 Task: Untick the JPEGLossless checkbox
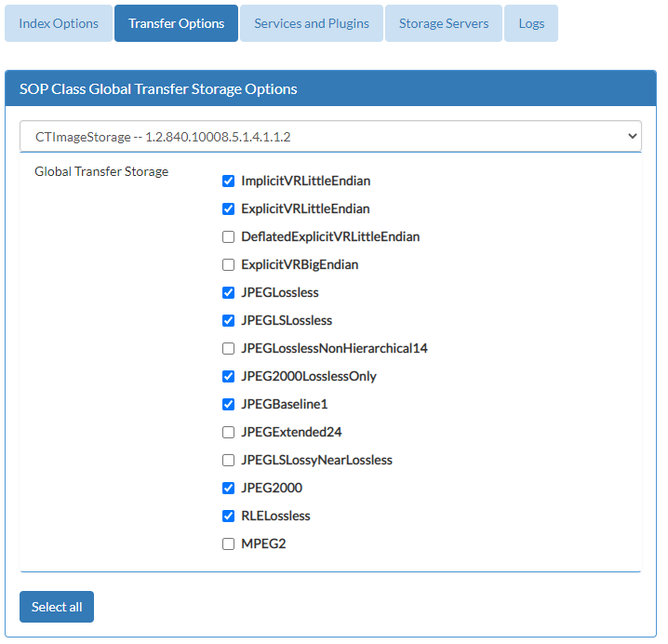coord(228,293)
